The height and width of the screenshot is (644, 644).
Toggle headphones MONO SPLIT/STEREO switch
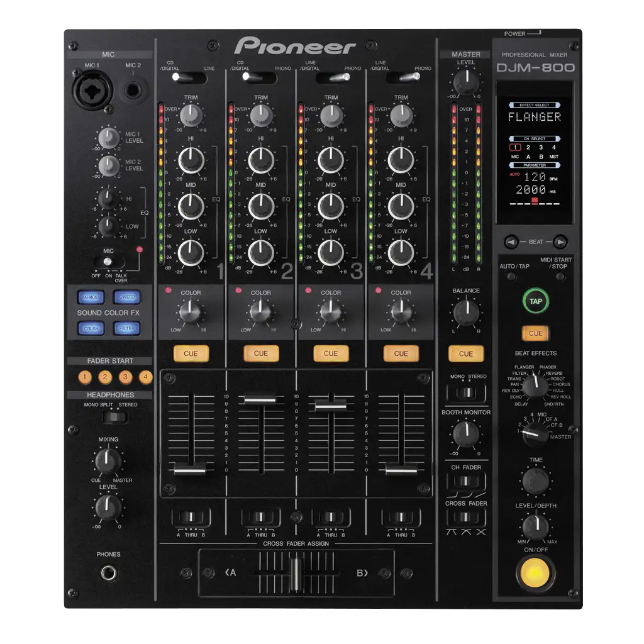click(114, 418)
